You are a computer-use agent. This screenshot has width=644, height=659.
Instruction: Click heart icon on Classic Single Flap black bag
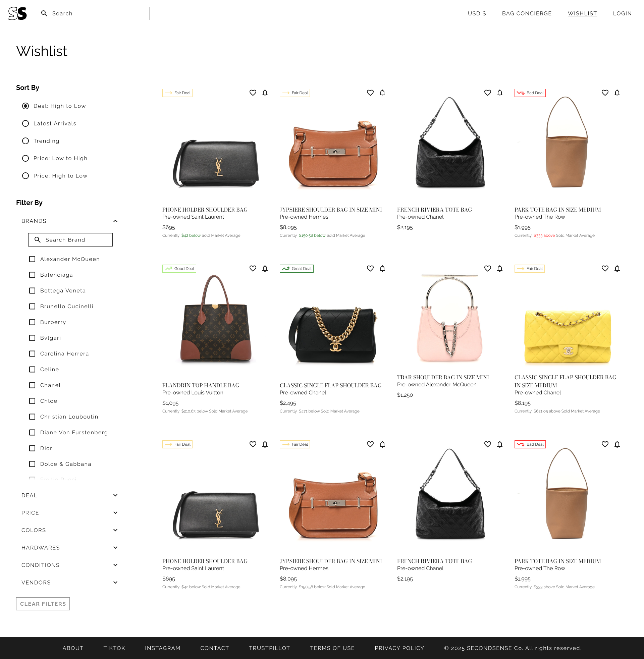coord(370,269)
